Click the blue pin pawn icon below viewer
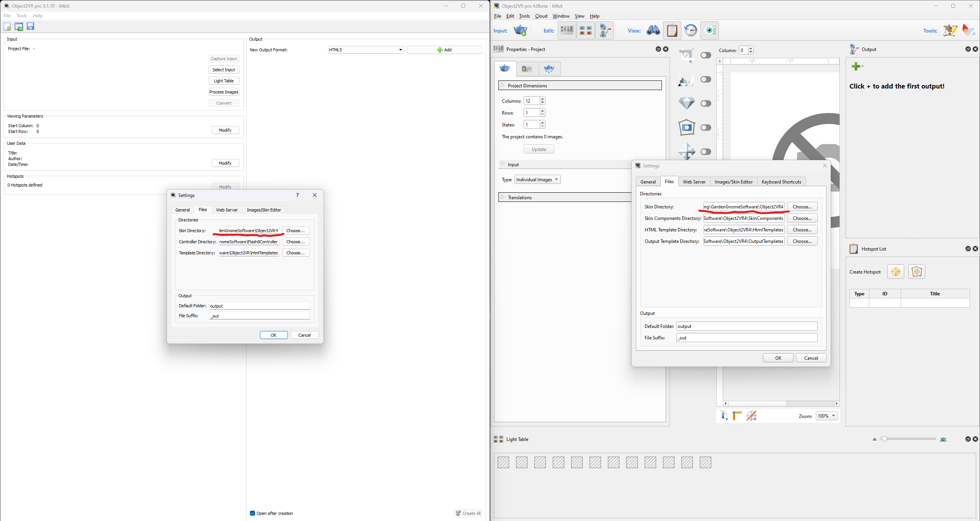 (x=724, y=416)
